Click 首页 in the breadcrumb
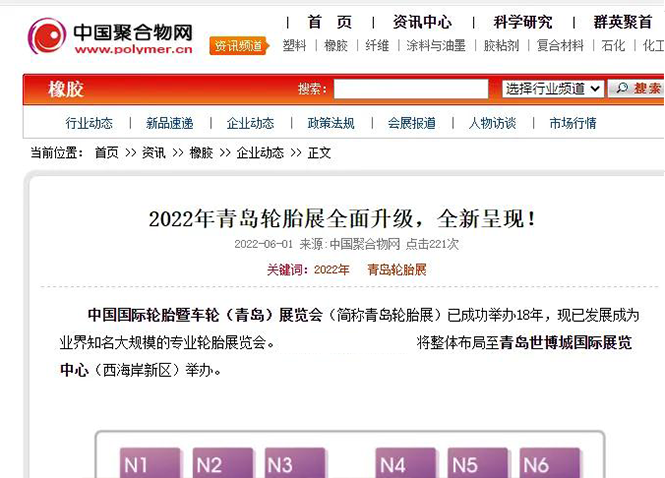This screenshot has height=478, width=665. click(106, 153)
